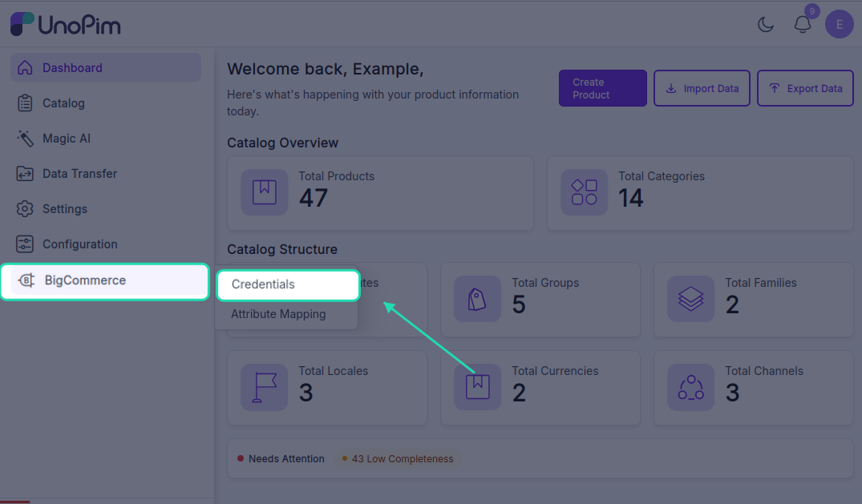Viewport: 862px width, 504px height.
Task: Click the Catalog Overview heading
Action: point(282,143)
